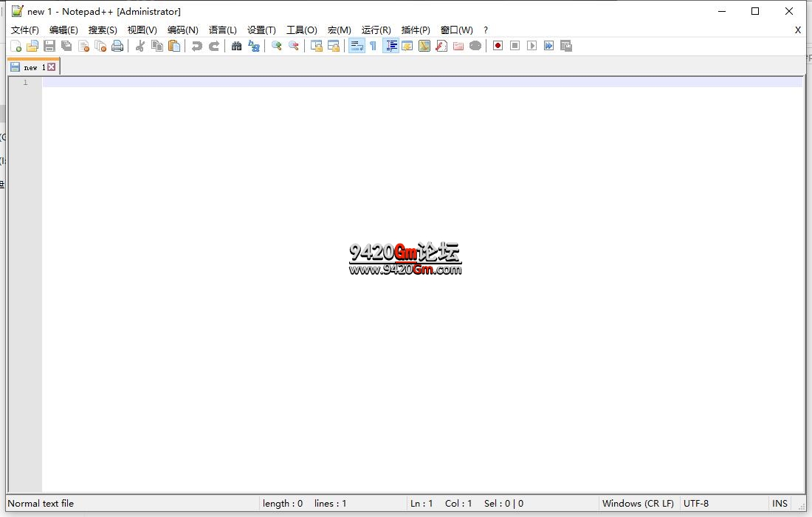Open the Replace dialog from the toolbar
Screen dimensions: 812x517
point(254,46)
